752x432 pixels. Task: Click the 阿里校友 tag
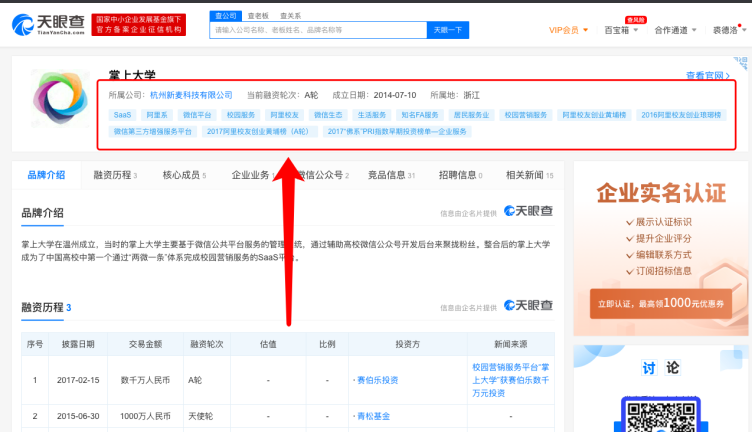click(284, 115)
